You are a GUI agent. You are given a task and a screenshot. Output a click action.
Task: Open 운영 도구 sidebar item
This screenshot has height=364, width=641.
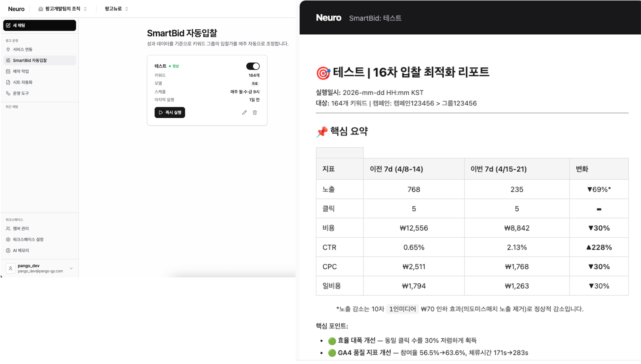[x=39, y=93]
